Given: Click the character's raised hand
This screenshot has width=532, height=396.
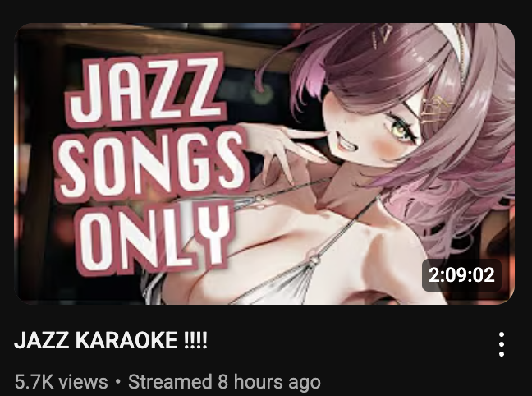Looking at the screenshot, I should click(287, 150).
